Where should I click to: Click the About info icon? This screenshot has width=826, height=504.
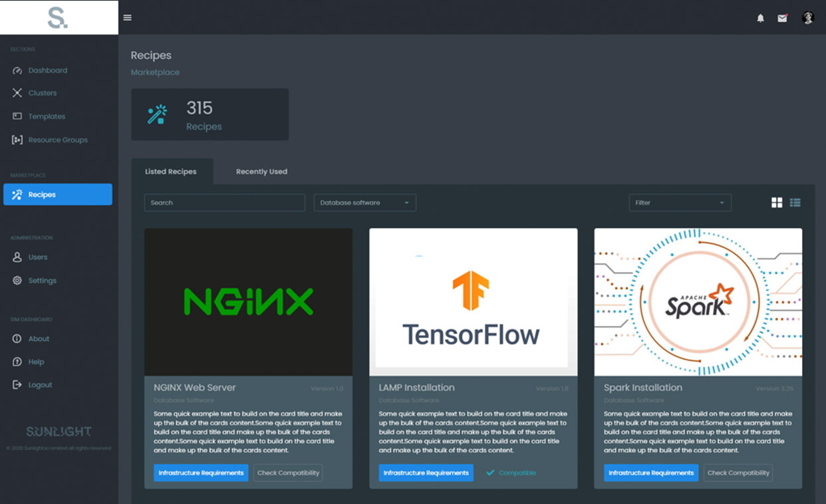pyautogui.click(x=17, y=339)
